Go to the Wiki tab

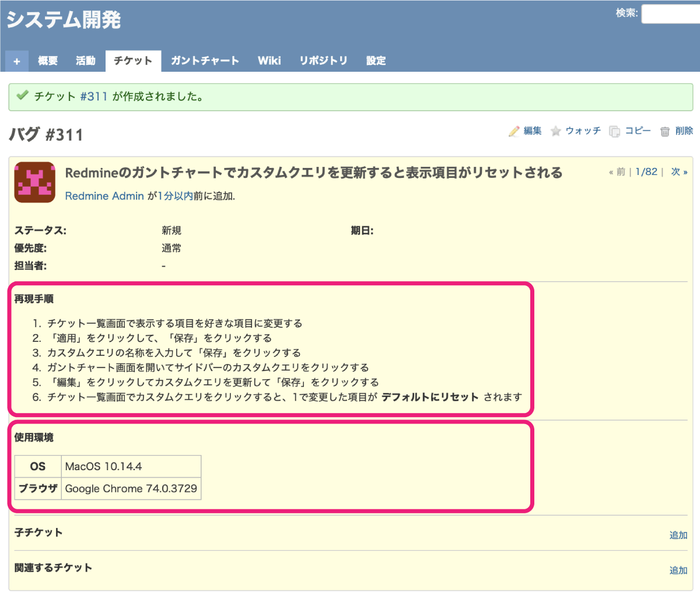pos(269,61)
